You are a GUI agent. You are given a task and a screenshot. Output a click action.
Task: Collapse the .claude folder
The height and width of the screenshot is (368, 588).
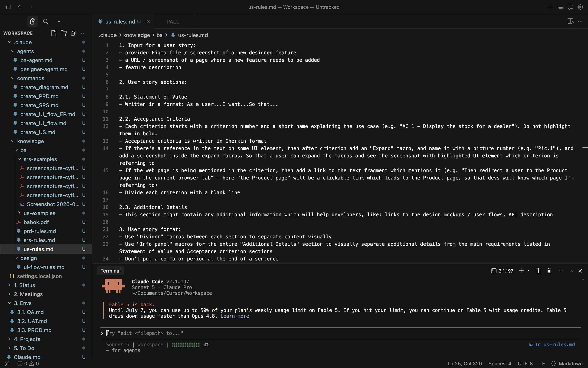[x=9, y=42]
